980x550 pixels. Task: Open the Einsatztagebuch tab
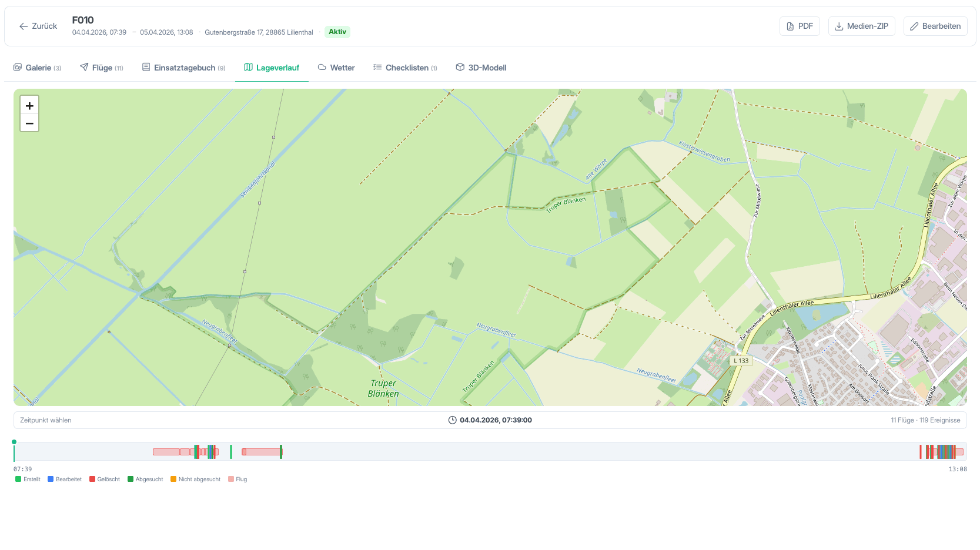(x=184, y=68)
